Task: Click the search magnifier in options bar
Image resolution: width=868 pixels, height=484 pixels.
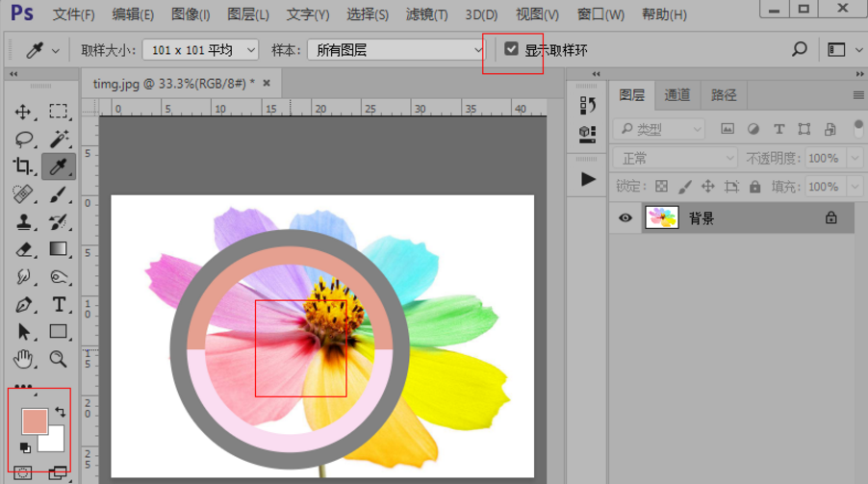Action: (799, 49)
